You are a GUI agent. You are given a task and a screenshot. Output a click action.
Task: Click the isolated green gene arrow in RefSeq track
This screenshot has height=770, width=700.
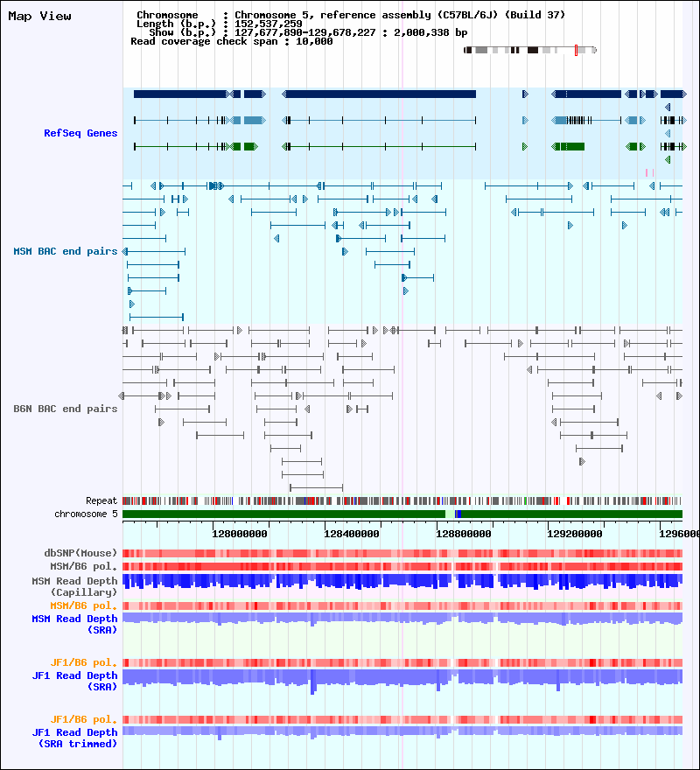pyautogui.click(x=525, y=146)
